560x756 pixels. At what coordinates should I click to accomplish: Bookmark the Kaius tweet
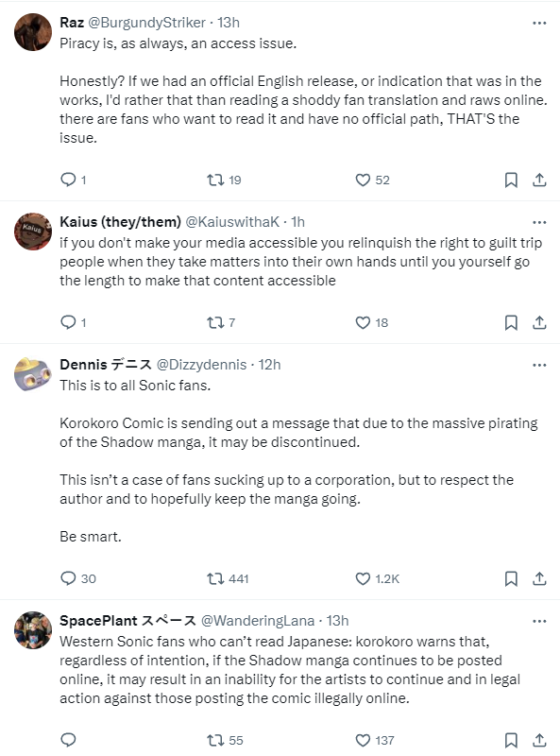click(511, 322)
